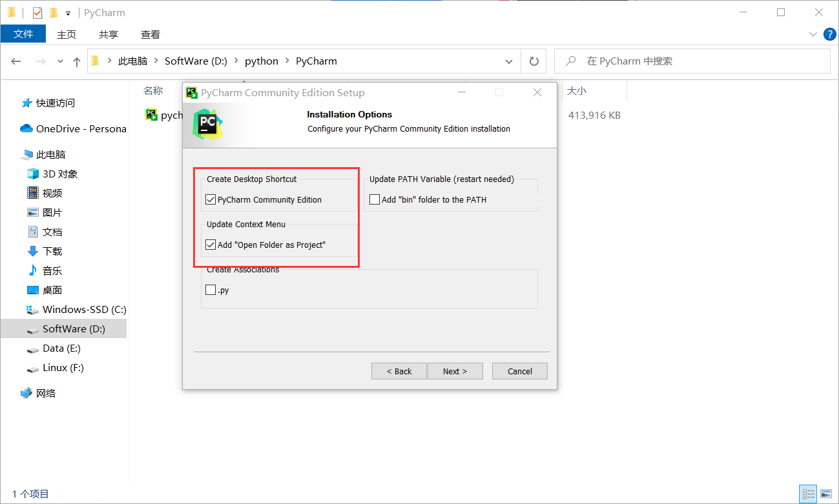839x504 pixels.
Task: Open the 3D 对象 folder
Action: pos(60,174)
